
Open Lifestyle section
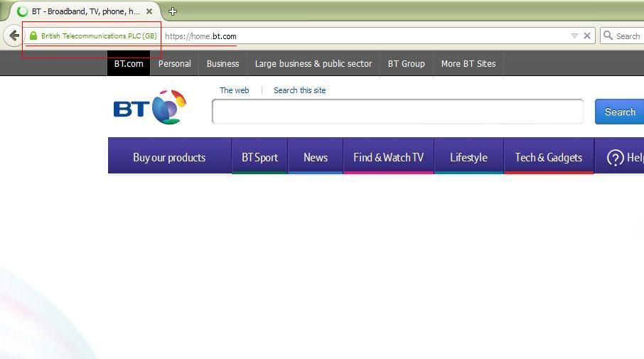pyautogui.click(x=468, y=158)
